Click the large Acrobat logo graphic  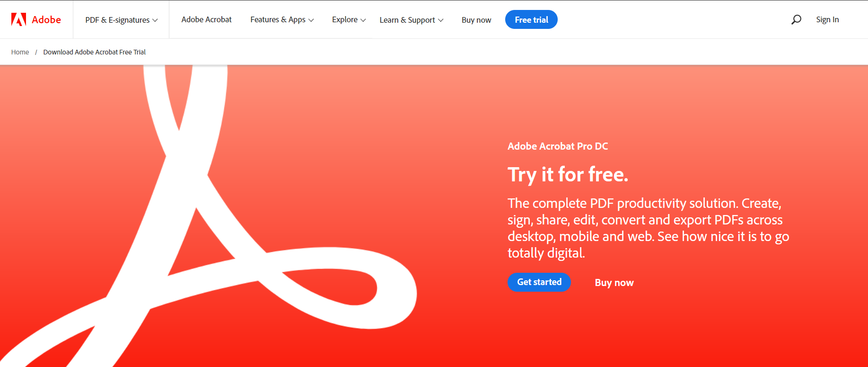click(208, 216)
